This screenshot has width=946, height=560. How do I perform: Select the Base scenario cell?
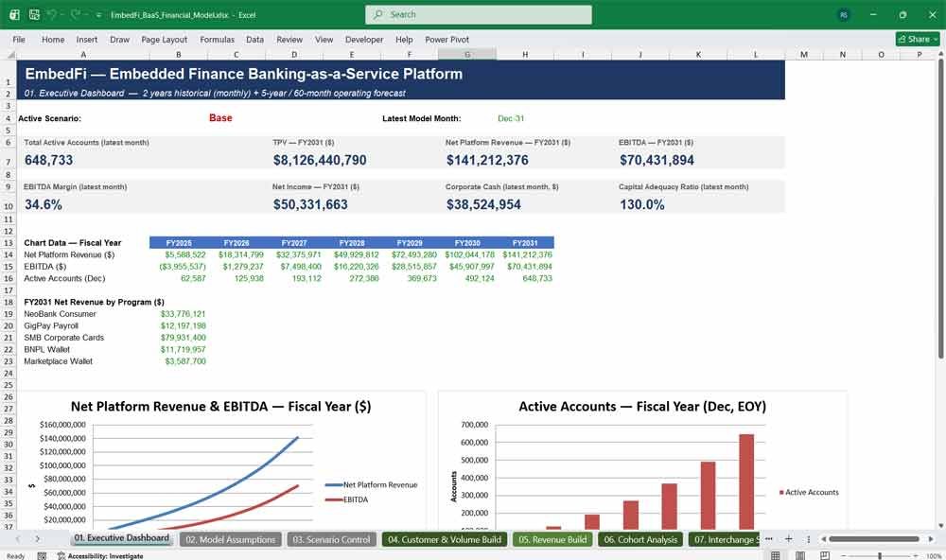click(x=220, y=117)
